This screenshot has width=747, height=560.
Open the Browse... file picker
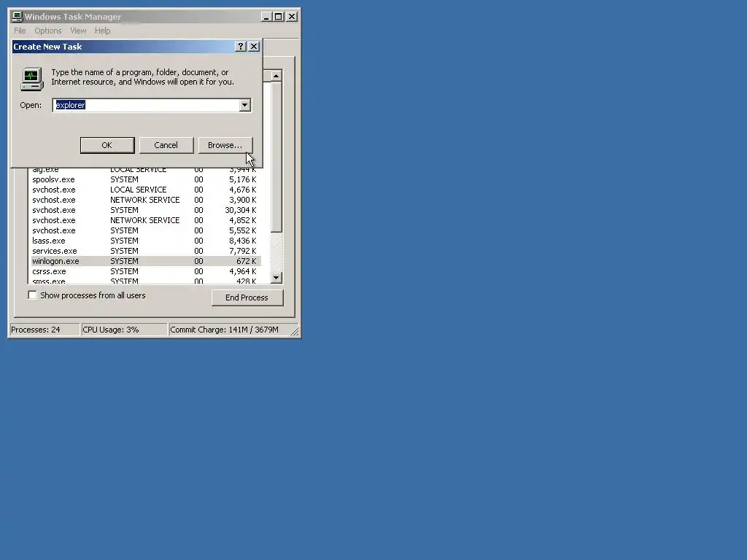[225, 145]
